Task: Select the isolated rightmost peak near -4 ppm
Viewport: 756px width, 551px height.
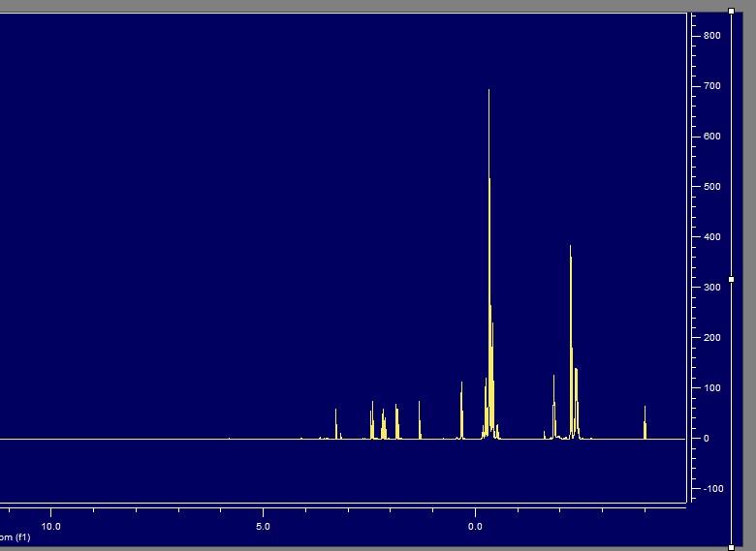Action: 645,422
